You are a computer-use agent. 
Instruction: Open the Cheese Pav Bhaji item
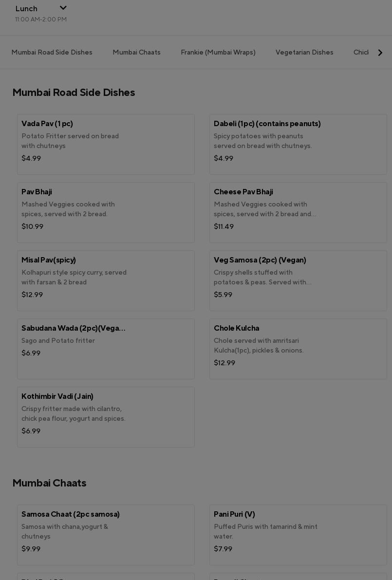pyautogui.click(x=298, y=212)
